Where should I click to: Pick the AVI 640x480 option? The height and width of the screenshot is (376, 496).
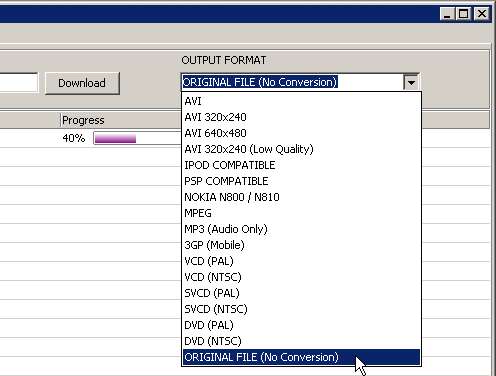tap(301, 133)
